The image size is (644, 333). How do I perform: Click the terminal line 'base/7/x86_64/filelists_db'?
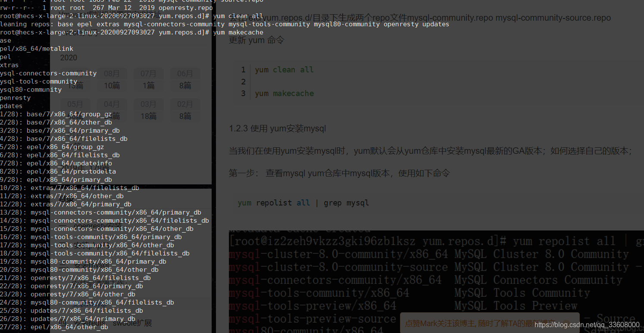pos(64,139)
